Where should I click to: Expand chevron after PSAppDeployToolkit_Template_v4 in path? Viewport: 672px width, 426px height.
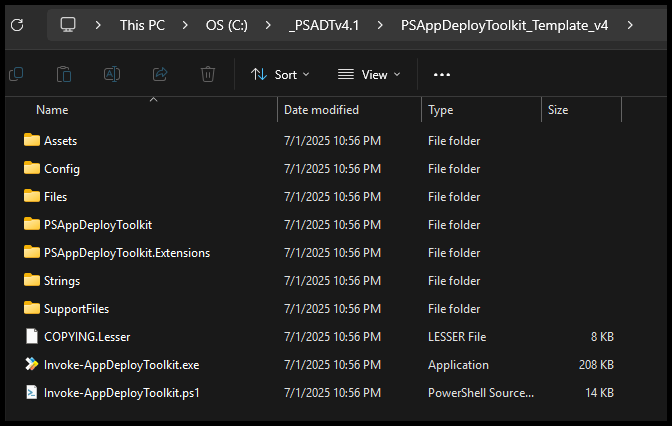tap(630, 24)
